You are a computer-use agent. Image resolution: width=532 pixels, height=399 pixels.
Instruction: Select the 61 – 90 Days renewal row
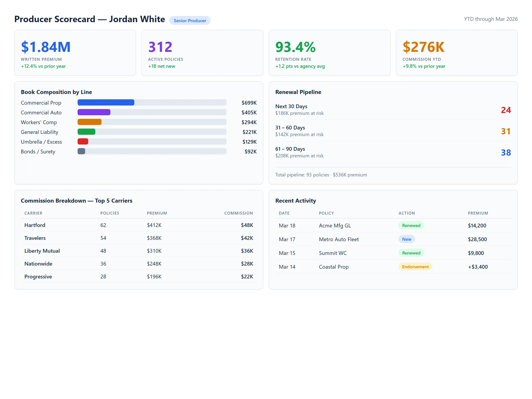(x=392, y=152)
